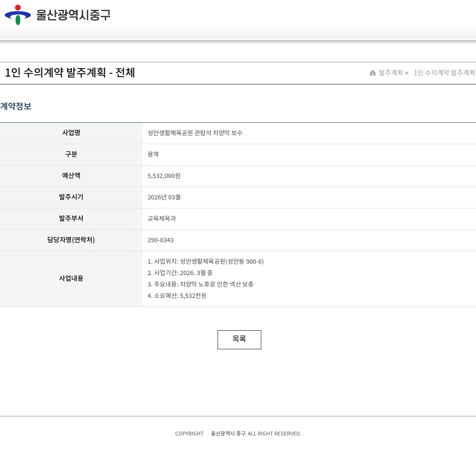Click the 주요내용 차양막 노후 description line
This screenshot has height=464, width=476.
click(200, 284)
